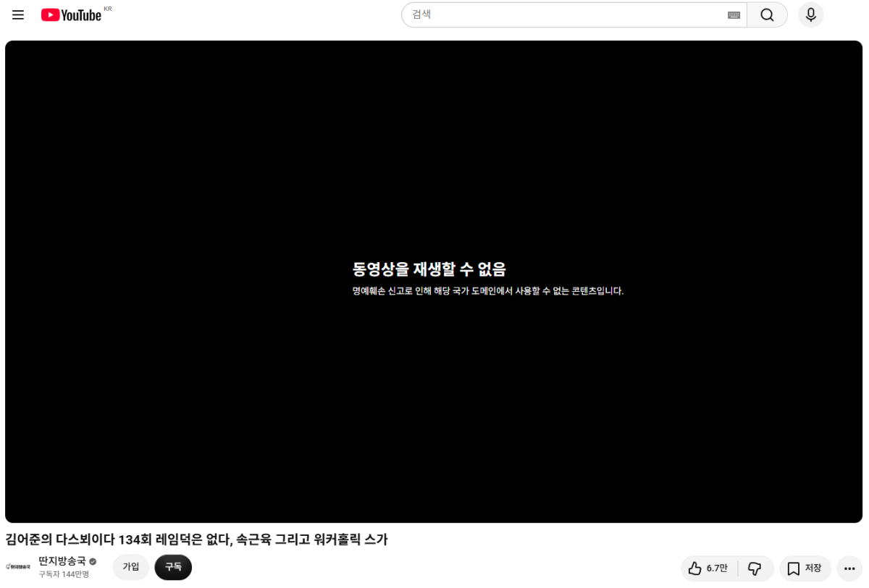The height and width of the screenshot is (588, 869).
Task: Dislike the video with thumbs-down icon
Action: (x=755, y=568)
